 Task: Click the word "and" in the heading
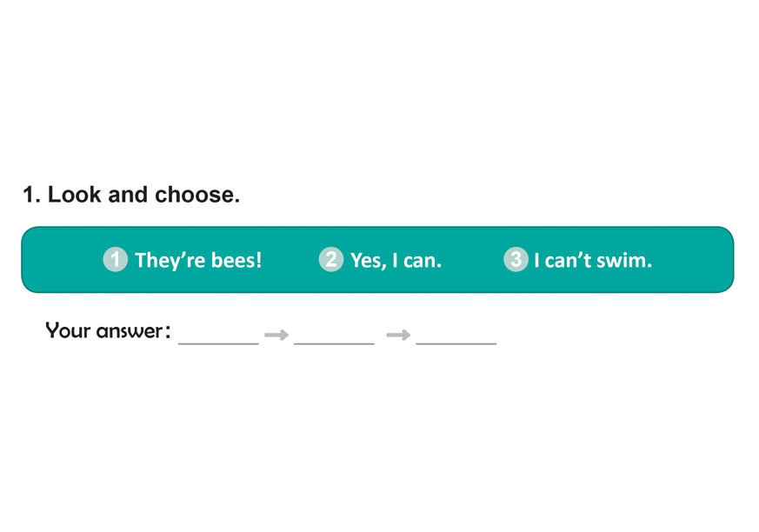pos(129,195)
